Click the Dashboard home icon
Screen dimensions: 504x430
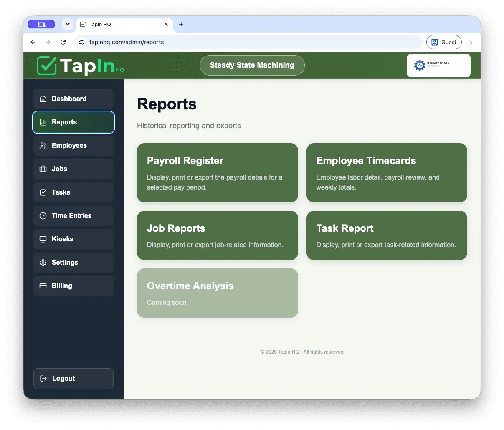(43, 99)
